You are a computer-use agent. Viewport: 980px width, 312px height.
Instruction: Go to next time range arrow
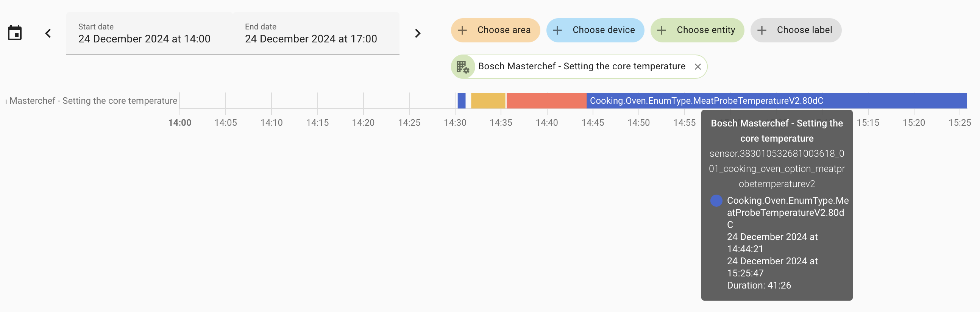pos(418,33)
